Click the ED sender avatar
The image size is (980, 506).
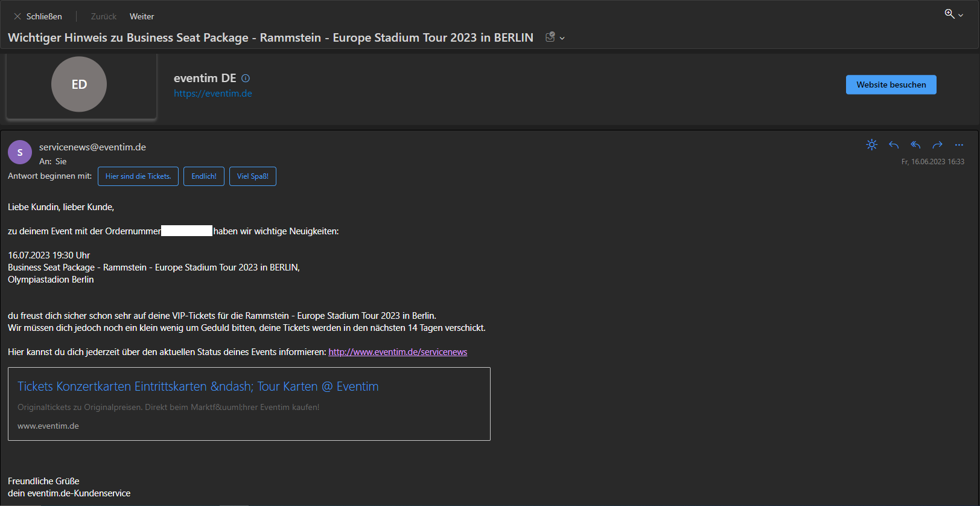79,84
